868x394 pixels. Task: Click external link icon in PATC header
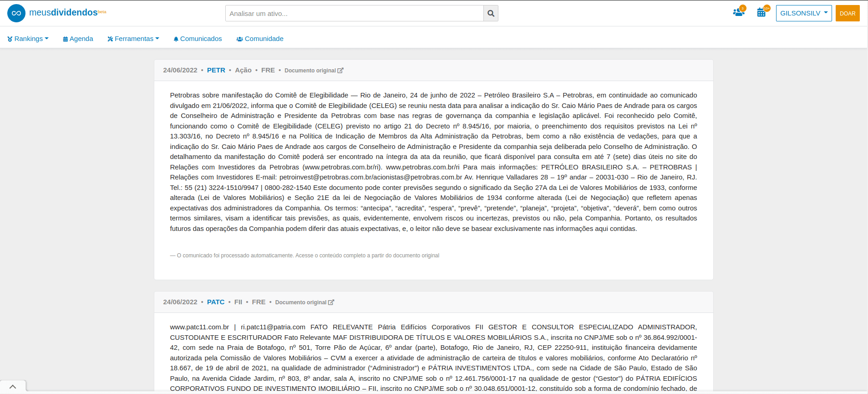point(331,302)
